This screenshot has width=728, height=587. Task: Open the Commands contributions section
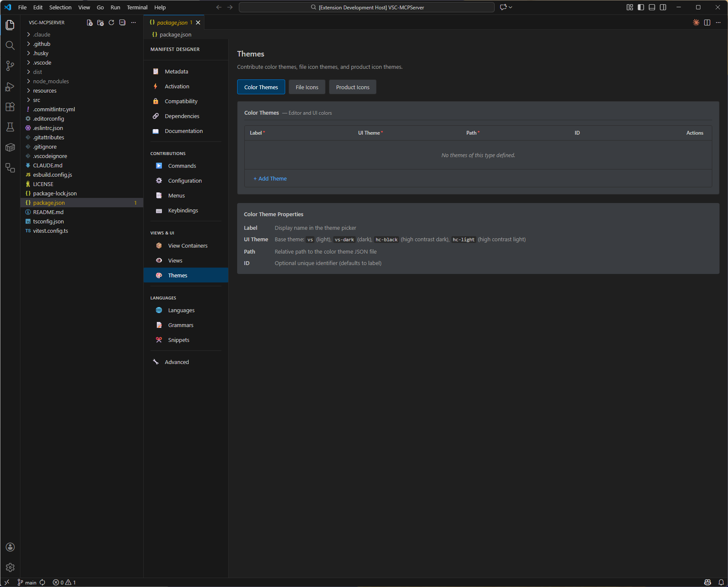click(186, 166)
